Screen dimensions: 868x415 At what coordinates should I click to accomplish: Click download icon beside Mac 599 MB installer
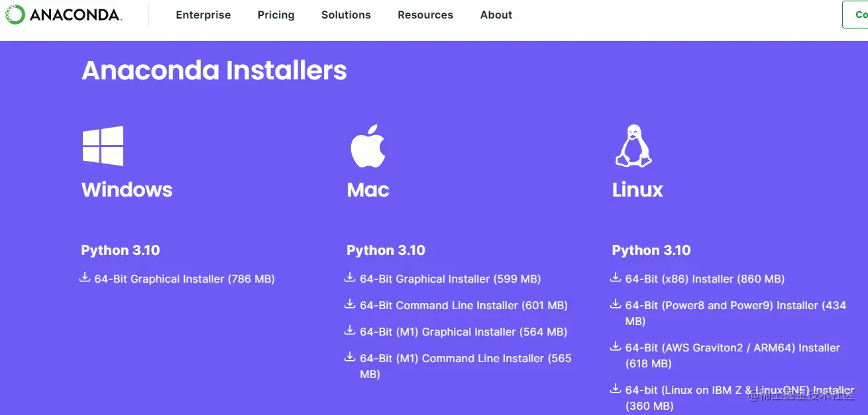click(x=350, y=278)
